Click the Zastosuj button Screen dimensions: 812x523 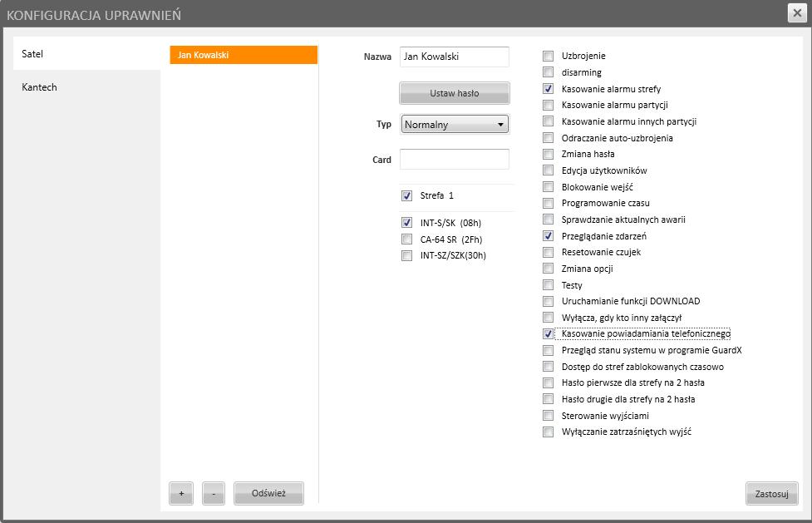[x=771, y=494]
